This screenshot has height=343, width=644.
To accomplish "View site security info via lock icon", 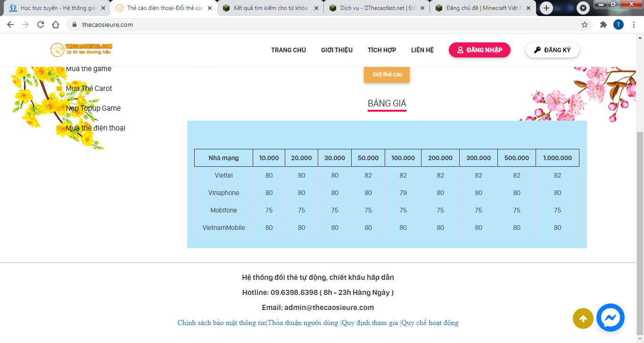I will [74, 24].
